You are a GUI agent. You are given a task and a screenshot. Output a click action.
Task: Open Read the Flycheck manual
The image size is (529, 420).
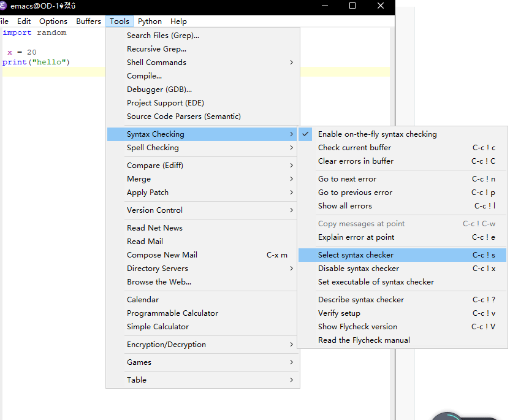click(363, 340)
